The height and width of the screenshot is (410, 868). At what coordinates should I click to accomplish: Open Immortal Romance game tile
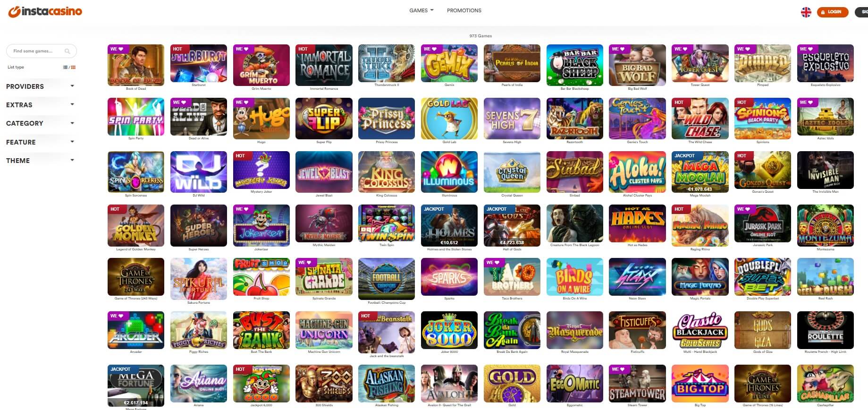pyautogui.click(x=324, y=65)
